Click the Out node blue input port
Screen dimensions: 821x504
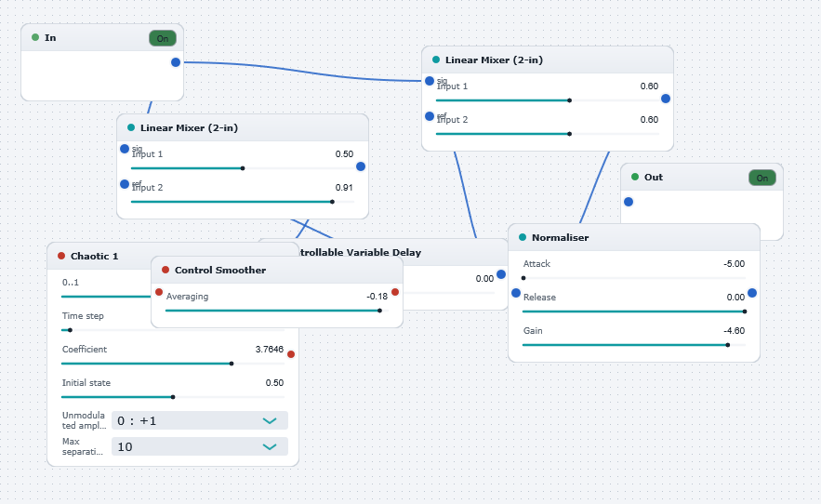pos(629,202)
